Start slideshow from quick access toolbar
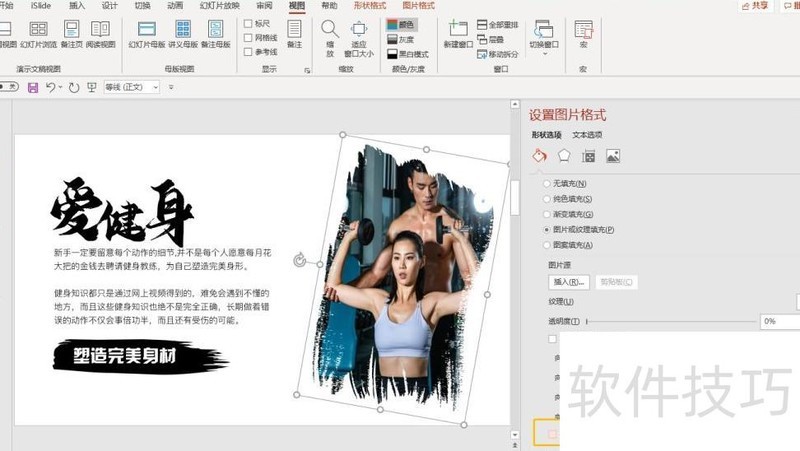Screen dimensions: 800x451 coord(92,88)
